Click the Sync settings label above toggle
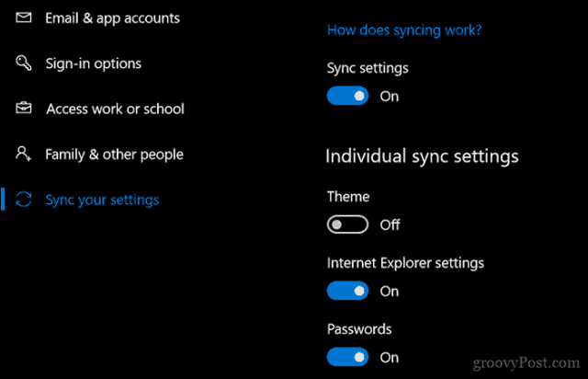This screenshot has width=588, height=379. coord(367,68)
